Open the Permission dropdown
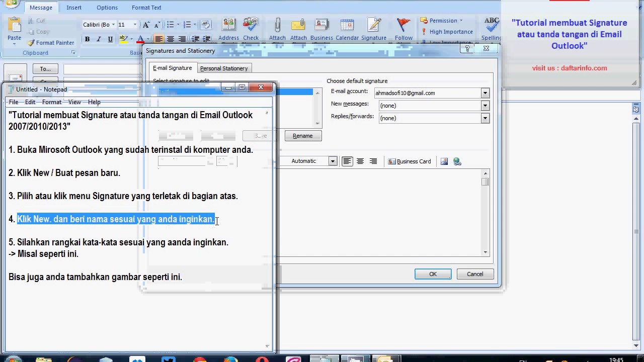The width and height of the screenshot is (644, 362). 442,21
